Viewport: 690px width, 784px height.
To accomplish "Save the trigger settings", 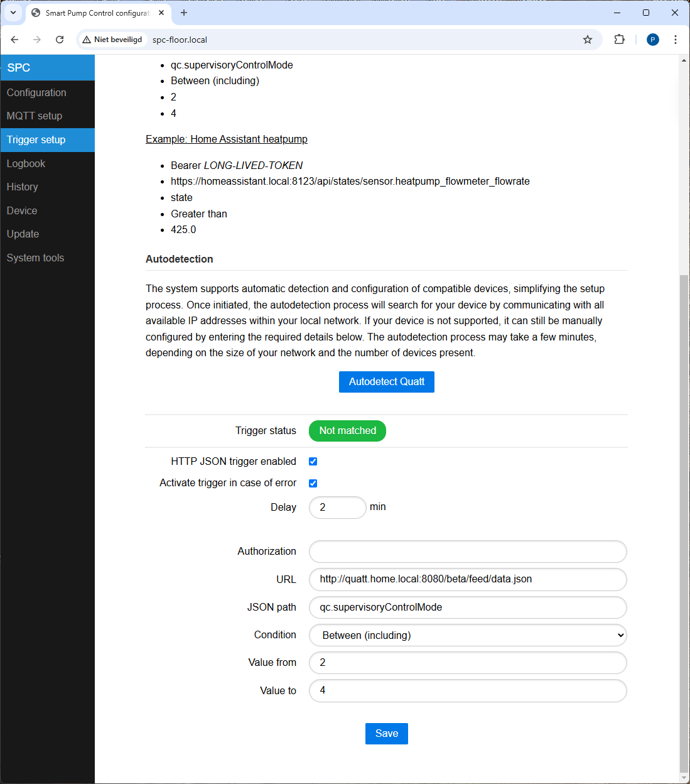I will point(387,734).
